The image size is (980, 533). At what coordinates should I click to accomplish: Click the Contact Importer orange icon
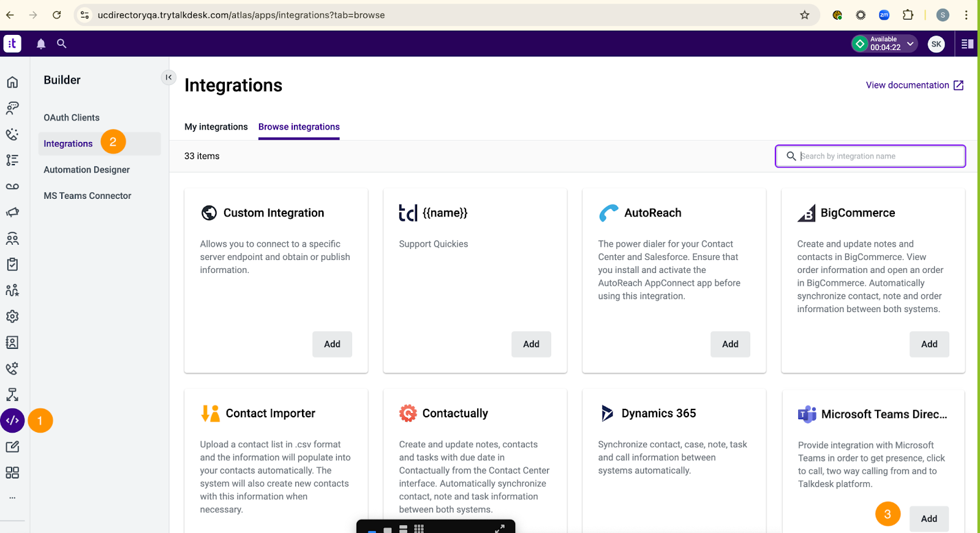click(210, 413)
